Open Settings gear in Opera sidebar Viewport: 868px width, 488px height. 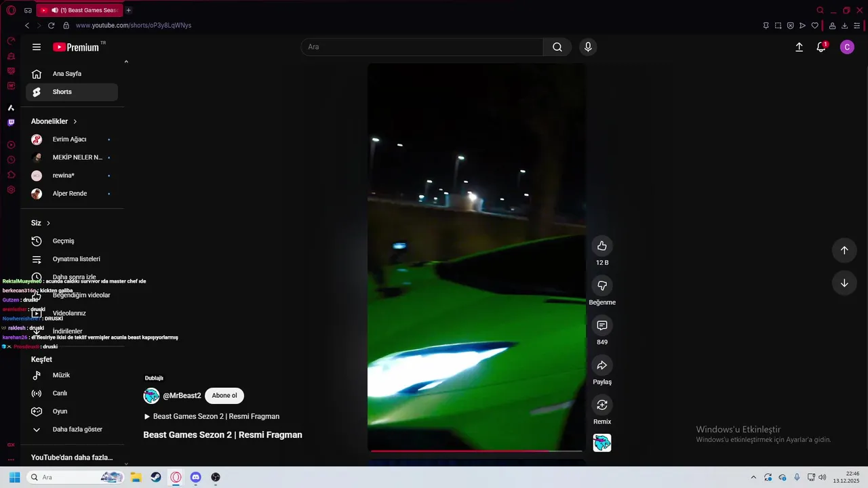pos(11,190)
